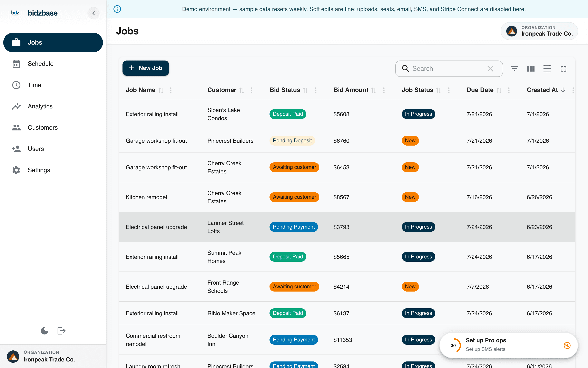The image size is (588, 368).
Task: Click Deposit Paid badge for Sloan's Lake Condos
Action: tap(288, 114)
